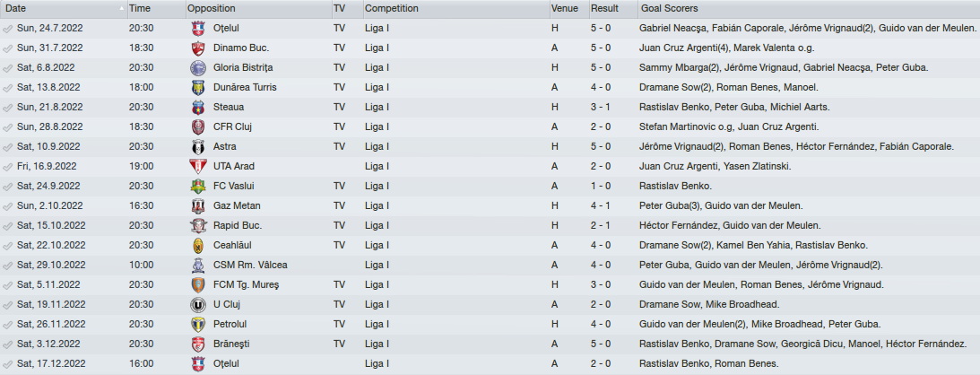The image size is (980, 375).
Task: Click the Oțelul club crest in first row
Action: (197, 29)
